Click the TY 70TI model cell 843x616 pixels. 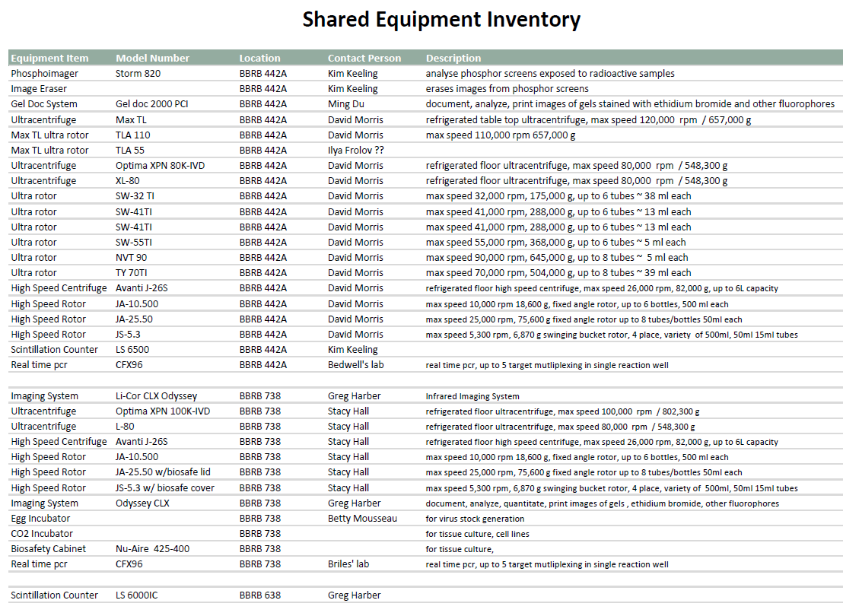[x=132, y=273]
